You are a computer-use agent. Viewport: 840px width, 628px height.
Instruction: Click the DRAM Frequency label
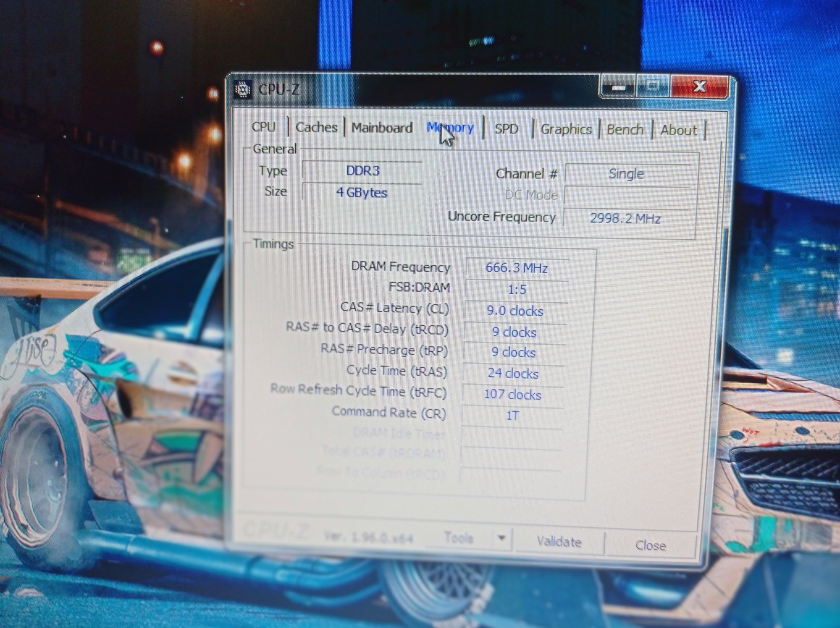(401, 267)
